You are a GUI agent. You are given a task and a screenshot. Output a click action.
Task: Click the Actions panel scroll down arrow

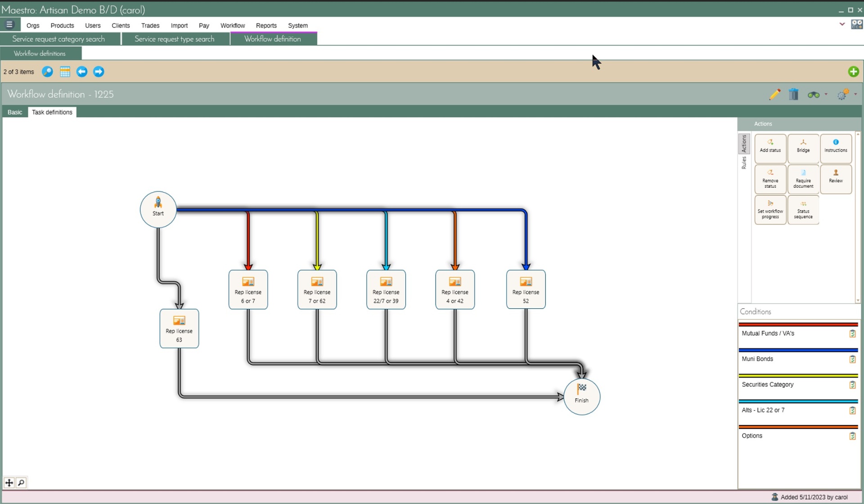(x=858, y=300)
